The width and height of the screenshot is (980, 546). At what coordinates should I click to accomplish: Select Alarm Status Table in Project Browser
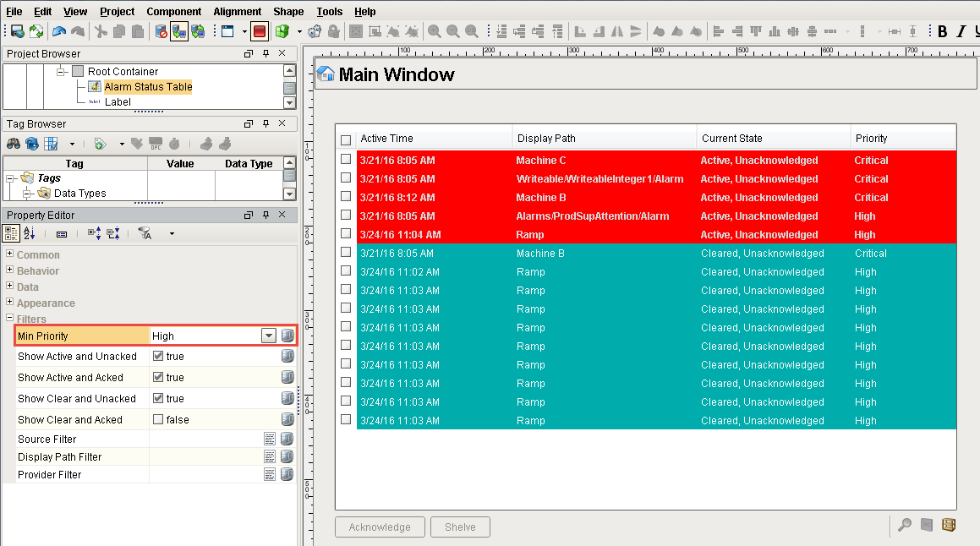(x=148, y=86)
